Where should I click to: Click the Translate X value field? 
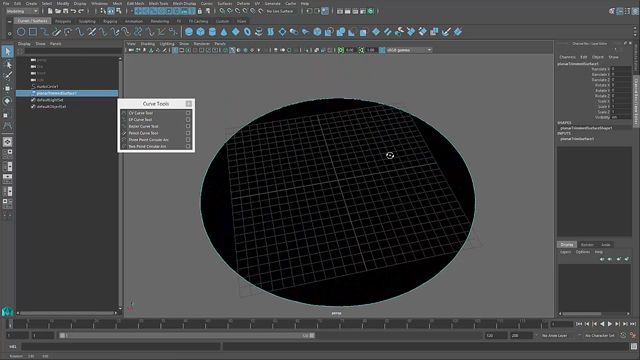621,69
